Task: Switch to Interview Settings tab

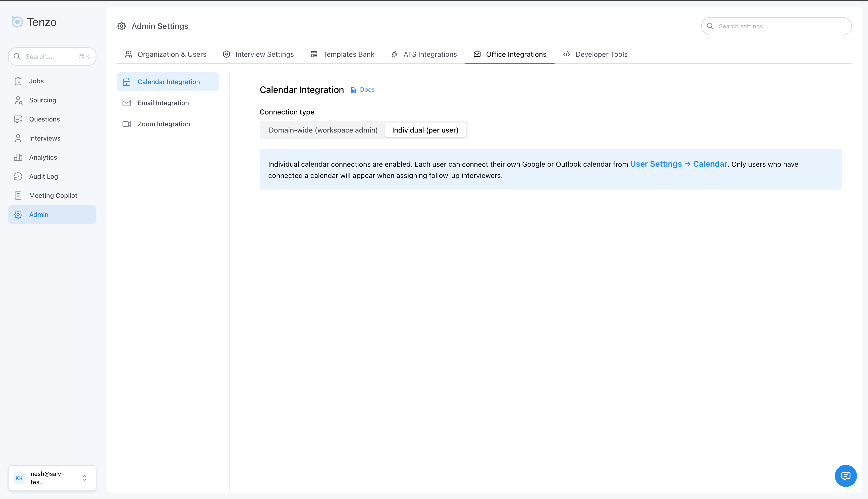Action: tap(258, 54)
